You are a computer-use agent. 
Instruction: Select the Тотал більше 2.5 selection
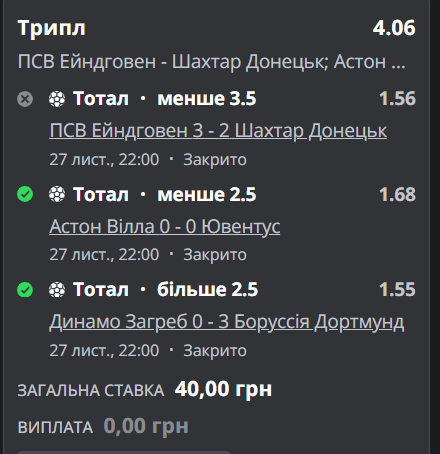[x=166, y=289]
